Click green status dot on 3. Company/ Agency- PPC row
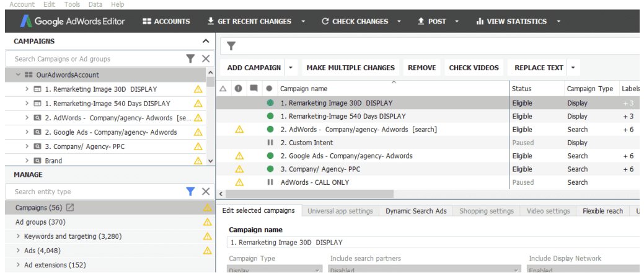Screen dimensions: 644x278 click(270, 169)
